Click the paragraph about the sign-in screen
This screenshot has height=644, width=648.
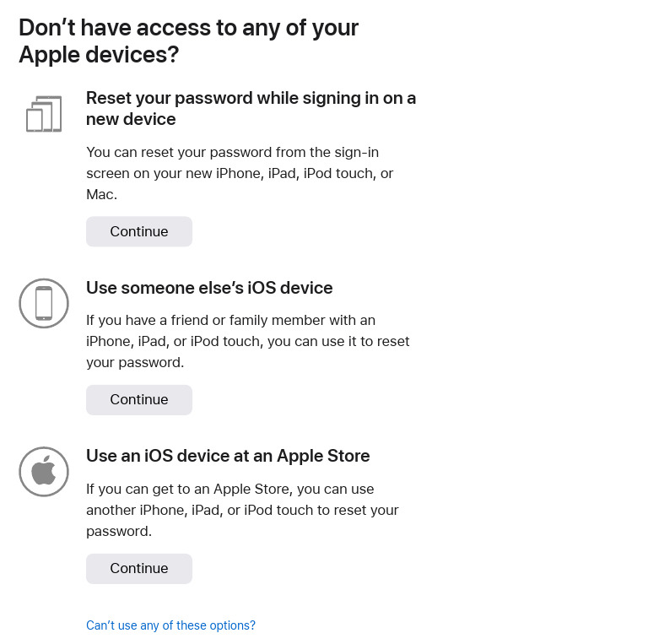click(x=240, y=173)
